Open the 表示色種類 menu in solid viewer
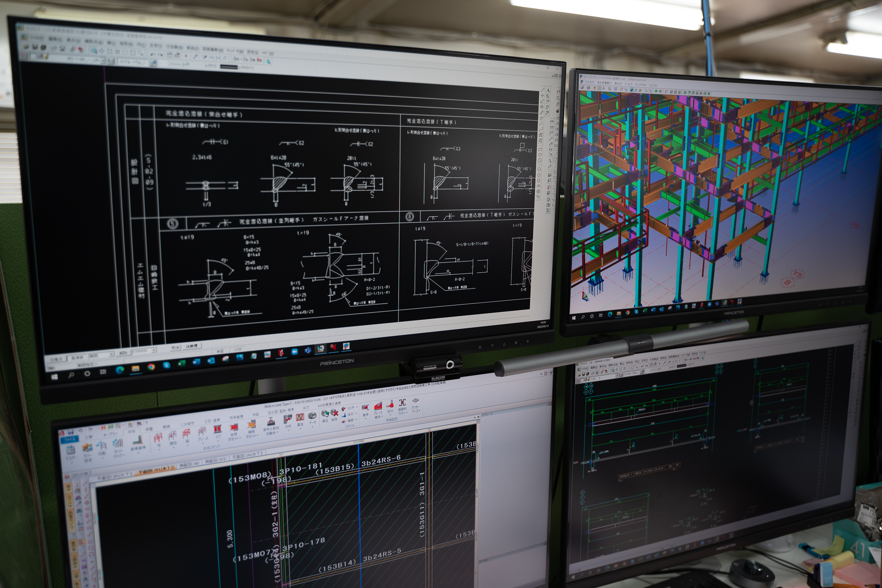882x588 pixels. 604,83
